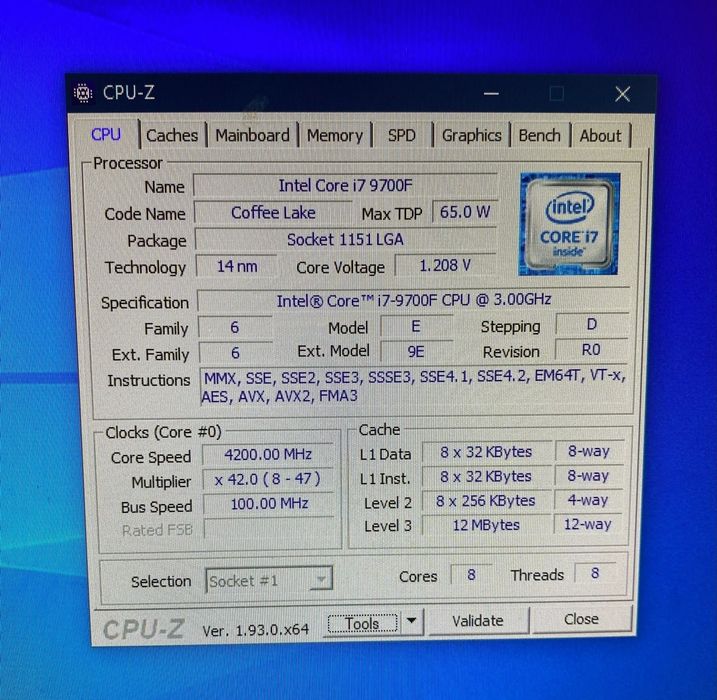
Task: Click the Family value field
Action: point(235,327)
